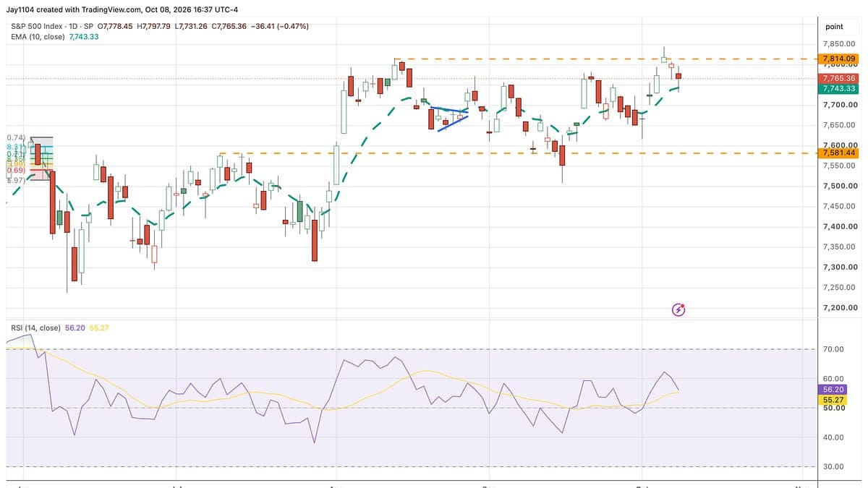Viewport: 868px width, 488px height.
Task: Click the 40.00 RSI scale value
Action: pyautogui.click(x=834, y=437)
